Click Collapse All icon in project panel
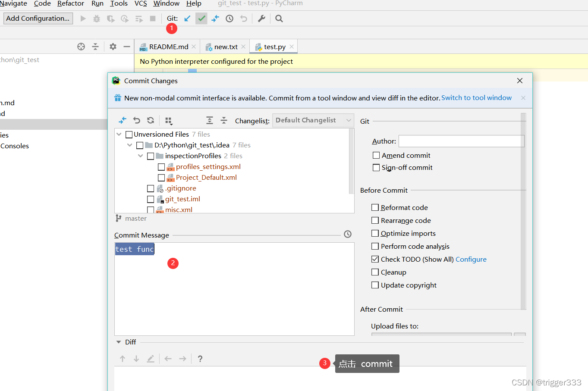Viewport: 588px width, 391px height. tap(95, 47)
